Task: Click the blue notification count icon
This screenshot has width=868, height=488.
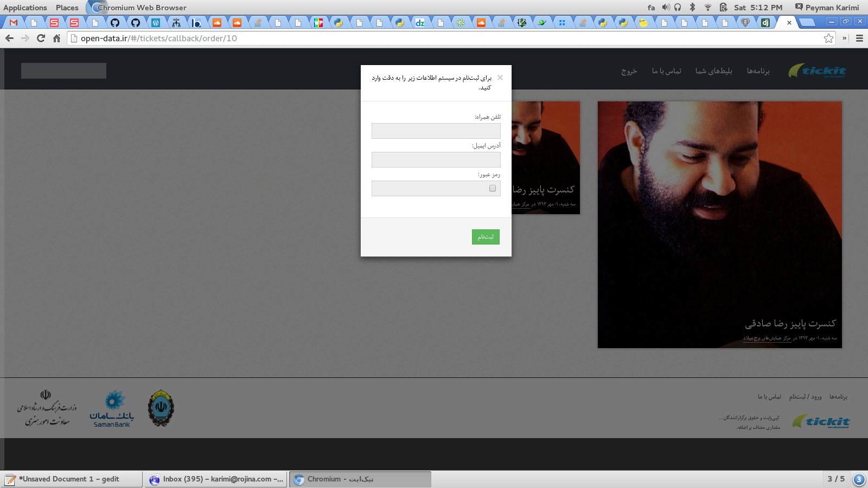Action: click(x=859, y=479)
